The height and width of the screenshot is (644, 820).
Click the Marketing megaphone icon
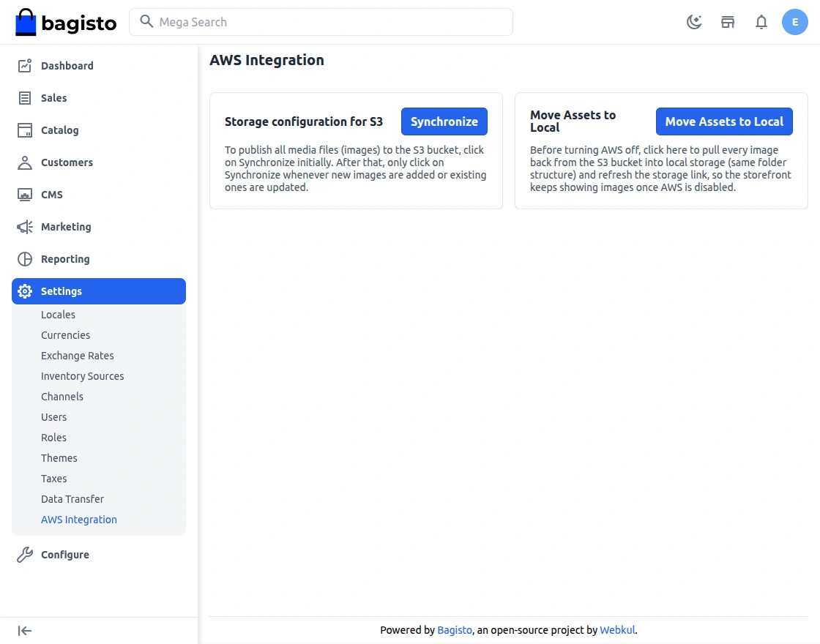(25, 227)
